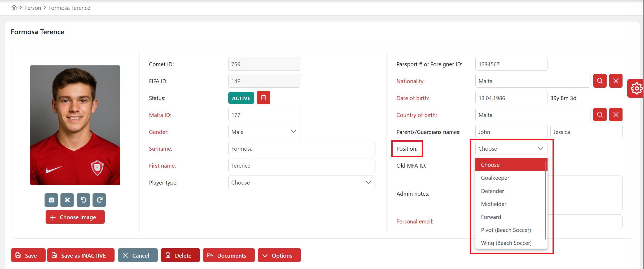Expand the Player type dropdown
Viewport: 644px width, 269px height.
(301, 182)
